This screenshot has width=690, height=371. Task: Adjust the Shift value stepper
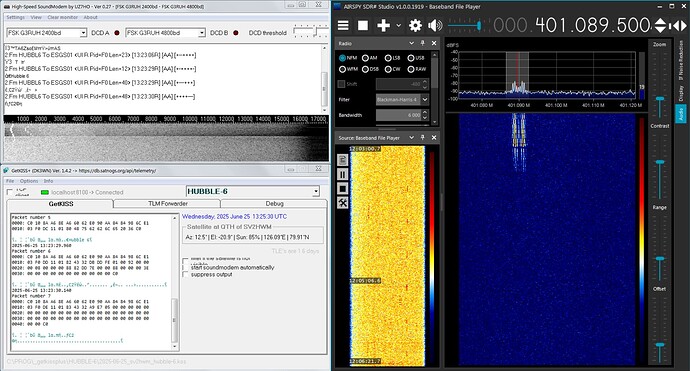[x=425, y=84]
